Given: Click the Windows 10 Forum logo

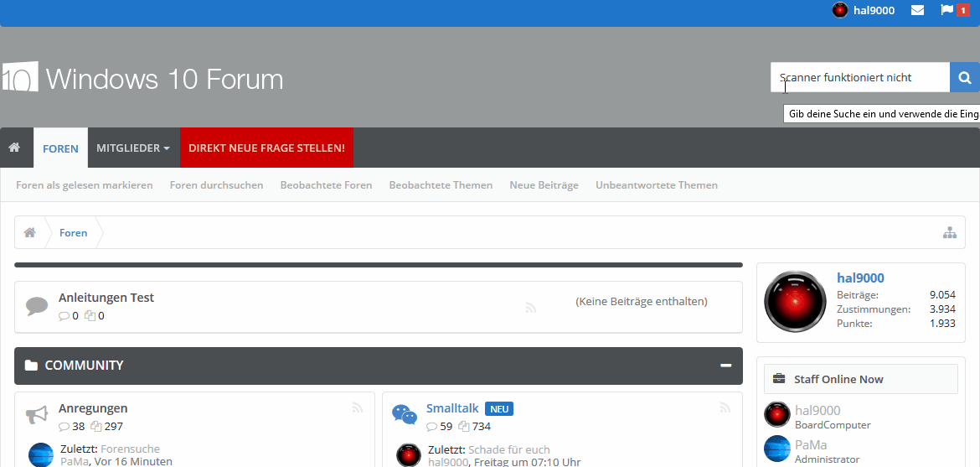Looking at the screenshot, I should [142, 78].
